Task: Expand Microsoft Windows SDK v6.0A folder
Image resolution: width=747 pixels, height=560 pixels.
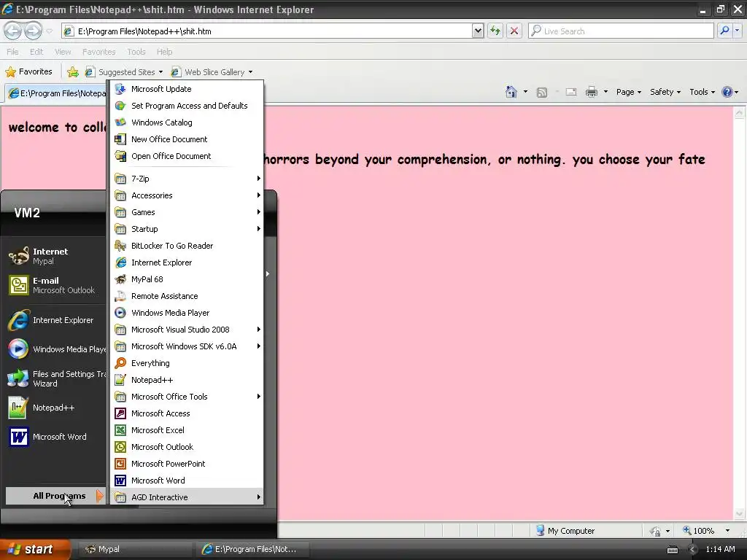Action: 187,346
